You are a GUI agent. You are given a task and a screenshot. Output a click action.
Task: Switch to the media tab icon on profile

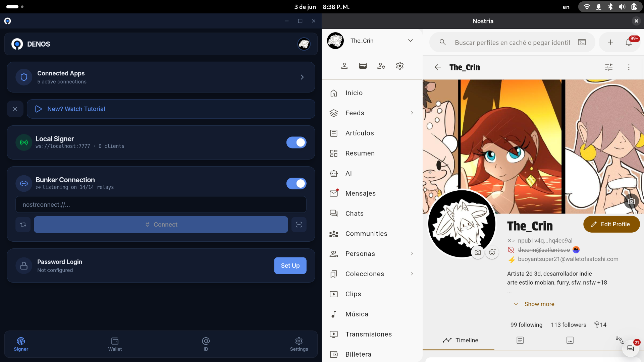pyautogui.click(x=570, y=340)
